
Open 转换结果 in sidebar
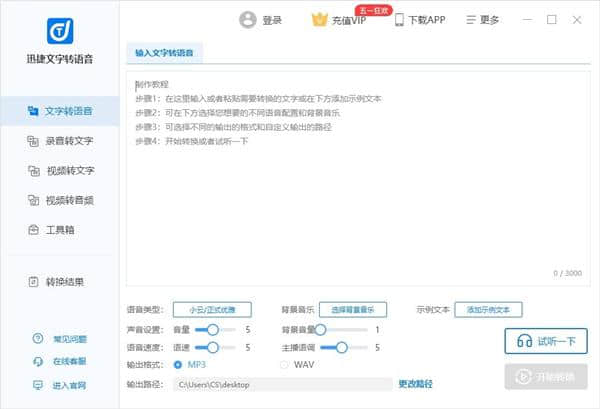point(60,282)
